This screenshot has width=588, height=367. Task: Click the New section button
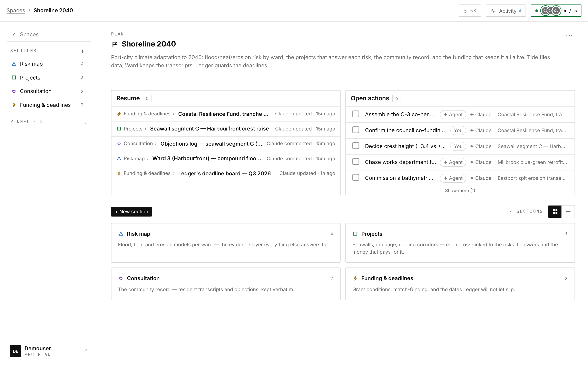[131, 212]
